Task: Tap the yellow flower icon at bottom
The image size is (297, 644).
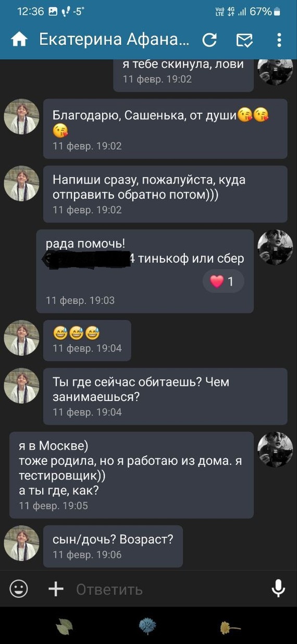Action: tap(230, 627)
